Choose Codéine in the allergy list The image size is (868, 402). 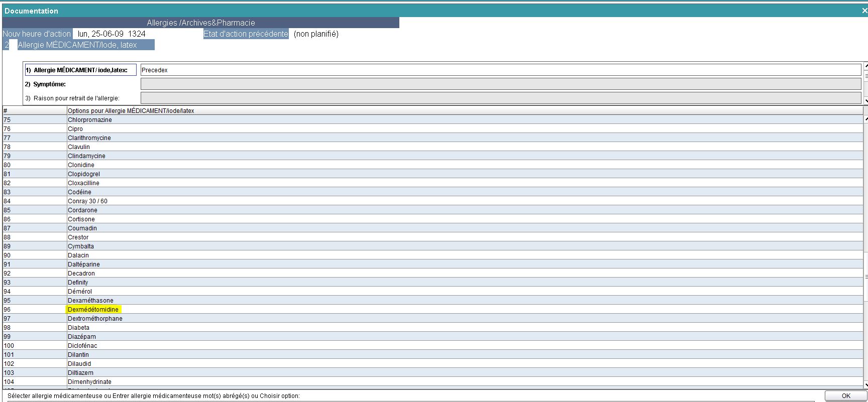pos(79,192)
